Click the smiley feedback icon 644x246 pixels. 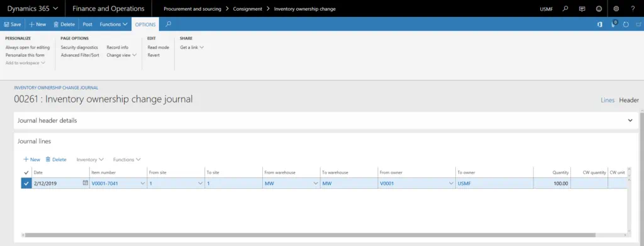click(599, 9)
